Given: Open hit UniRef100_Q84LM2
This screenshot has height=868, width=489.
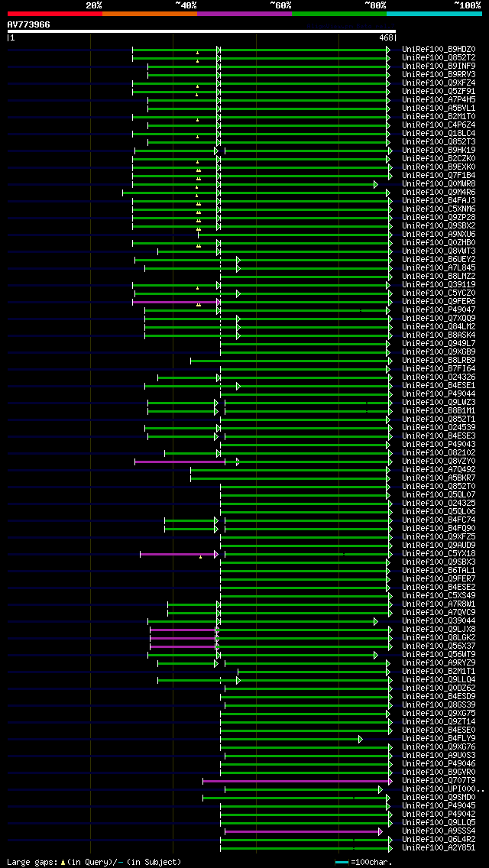Looking at the screenshot, I should click(x=439, y=326).
